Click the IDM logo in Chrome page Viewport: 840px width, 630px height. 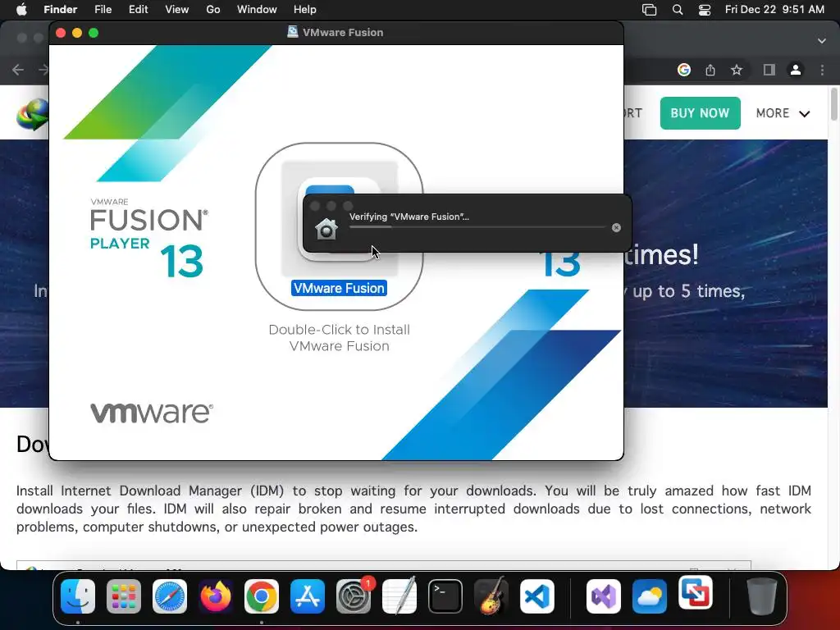[32, 114]
